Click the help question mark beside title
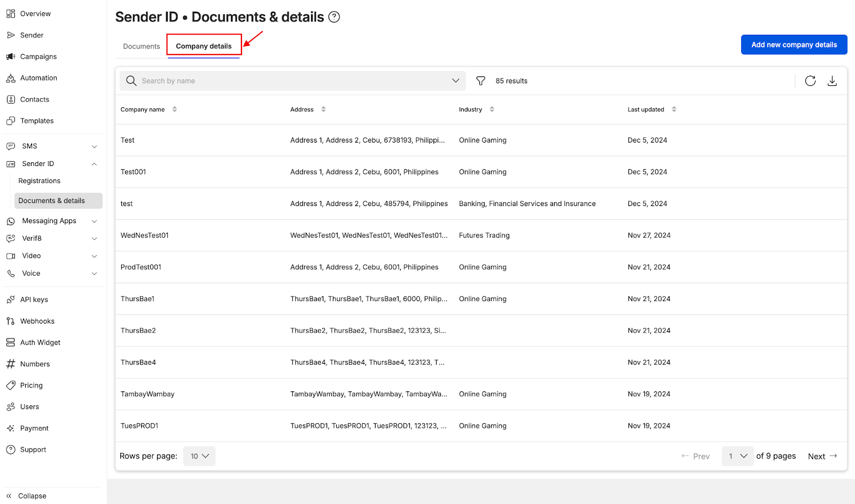 (334, 17)
